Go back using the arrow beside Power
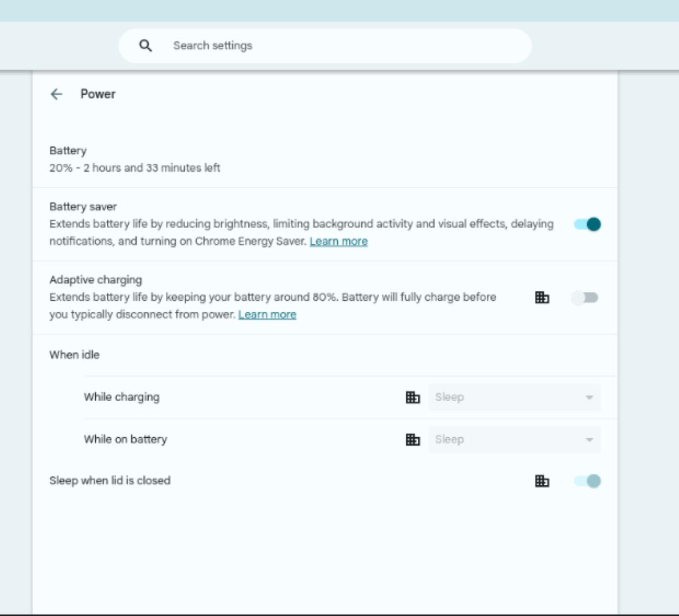Viewport: 679px width, 616px height. [56, 94]
